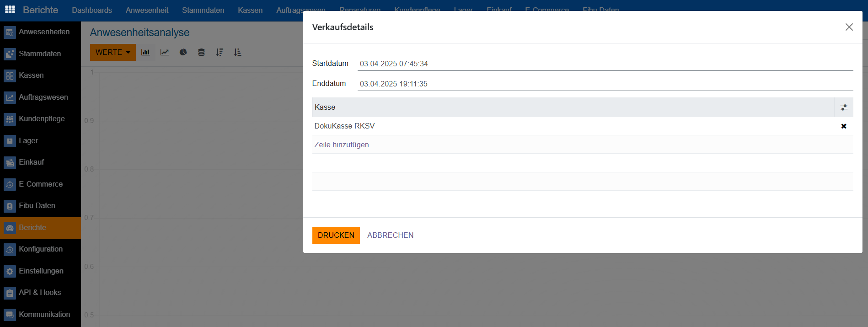The height and width of the screenshot is (327, 868).
Task: Click the bar chart view icon
Action: [x=145, y=52]
